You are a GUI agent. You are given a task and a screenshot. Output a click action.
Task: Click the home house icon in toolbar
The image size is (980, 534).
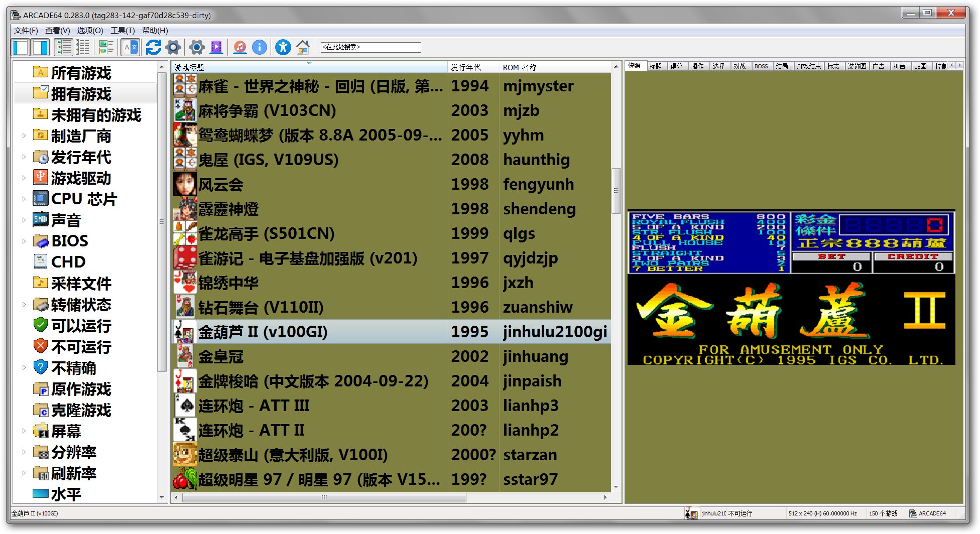[x=303, y=48]
